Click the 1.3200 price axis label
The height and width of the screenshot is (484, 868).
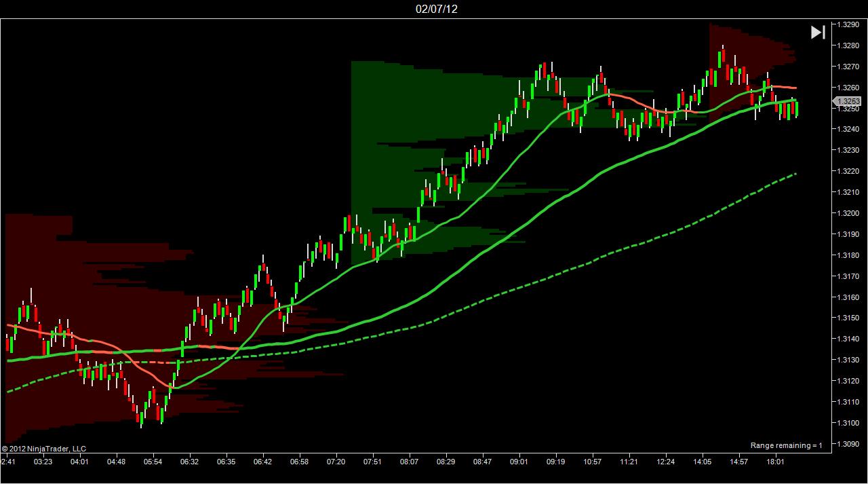[848, 213]
